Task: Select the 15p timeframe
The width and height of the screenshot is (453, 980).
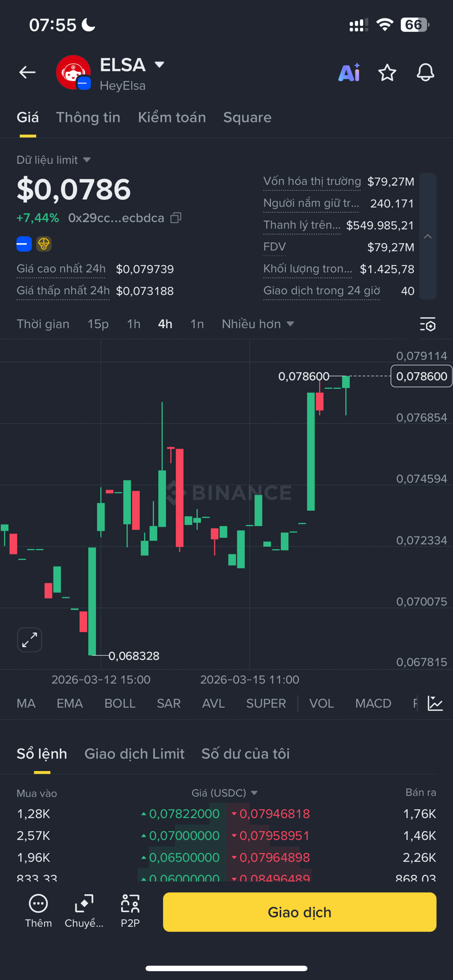Action: (98, 324)
